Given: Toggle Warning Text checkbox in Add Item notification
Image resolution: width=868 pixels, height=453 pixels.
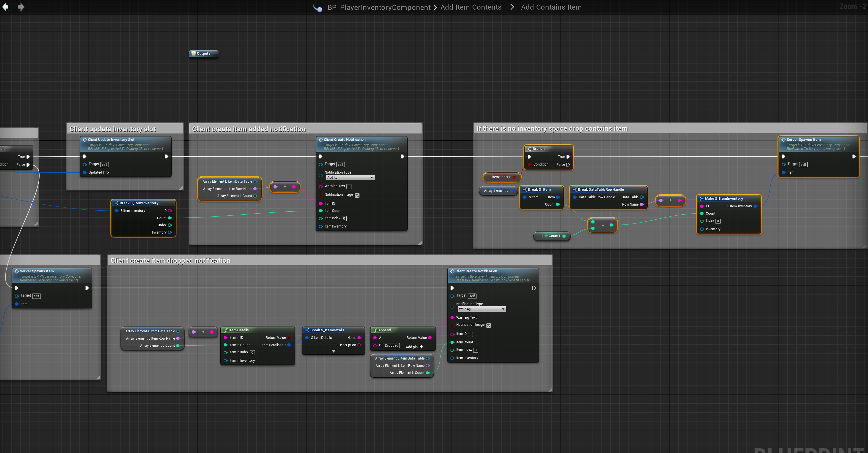Looking at the screenshot, I should [x=349, y=187].
